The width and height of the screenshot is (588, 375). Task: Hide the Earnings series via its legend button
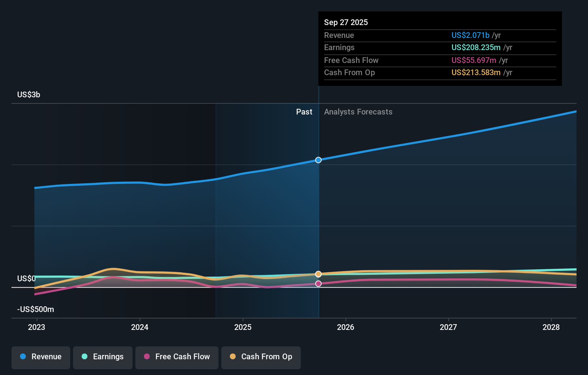(x=103, y=357)
